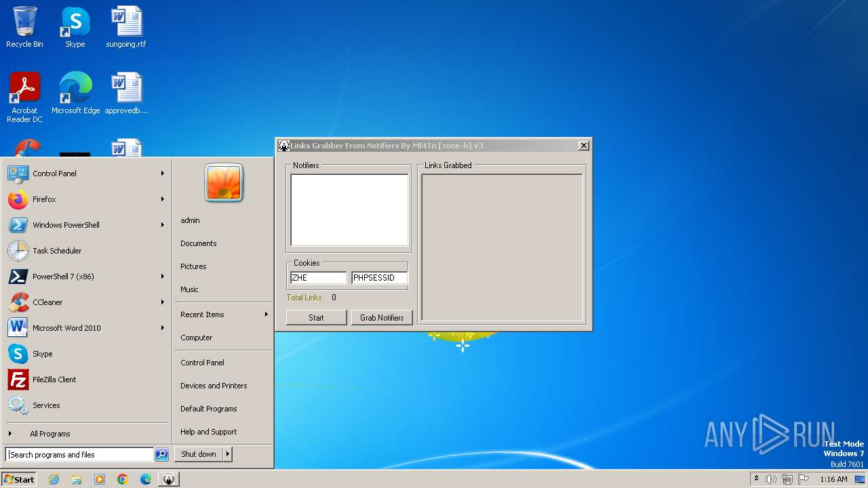The width and height of the screenshot is (868, 488).
Task: Click the Links Grabber taskbar icon
Action: [x=169, y=479]
